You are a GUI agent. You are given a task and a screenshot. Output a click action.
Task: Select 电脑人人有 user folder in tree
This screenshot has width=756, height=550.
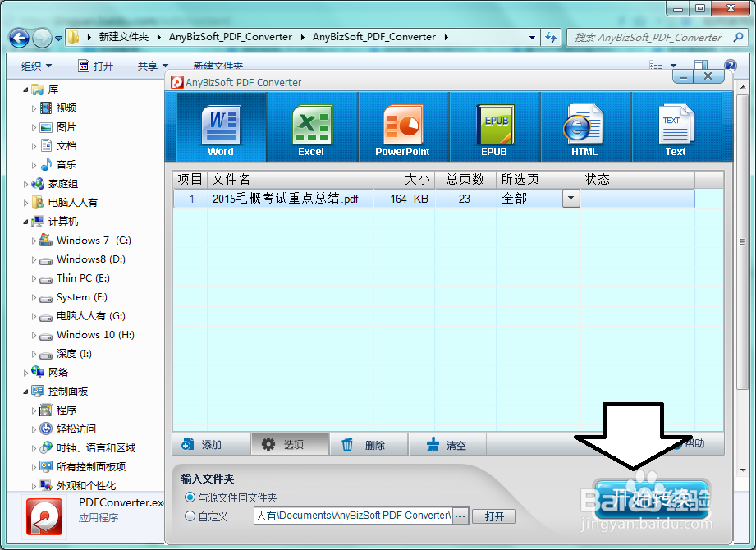(x=72, y=203)
